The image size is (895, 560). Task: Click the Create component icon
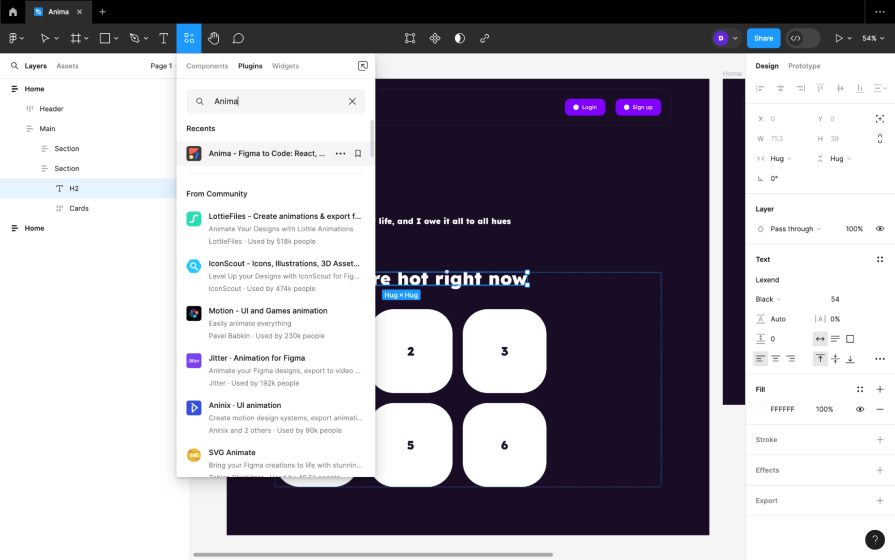pyautogui.click(x=435, y=38)
